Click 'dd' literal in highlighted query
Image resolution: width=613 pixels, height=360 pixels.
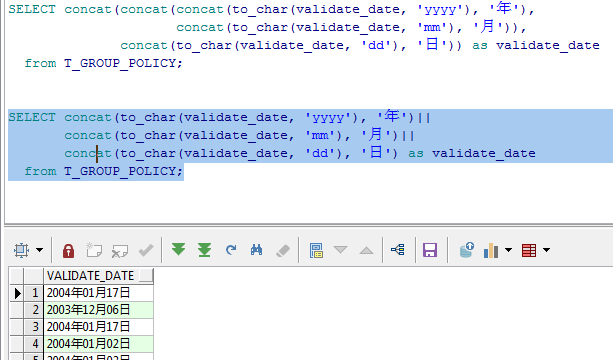coord(320,153)
